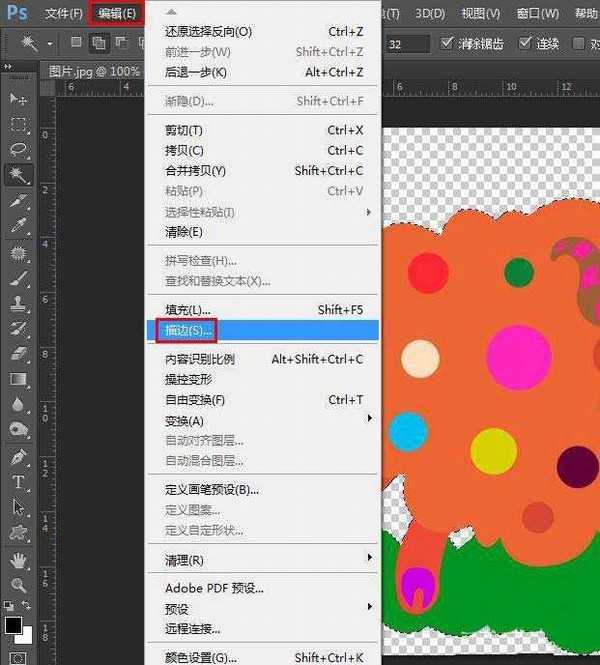
Task: Click the New Selection mode button
Action: click(78, 43)
